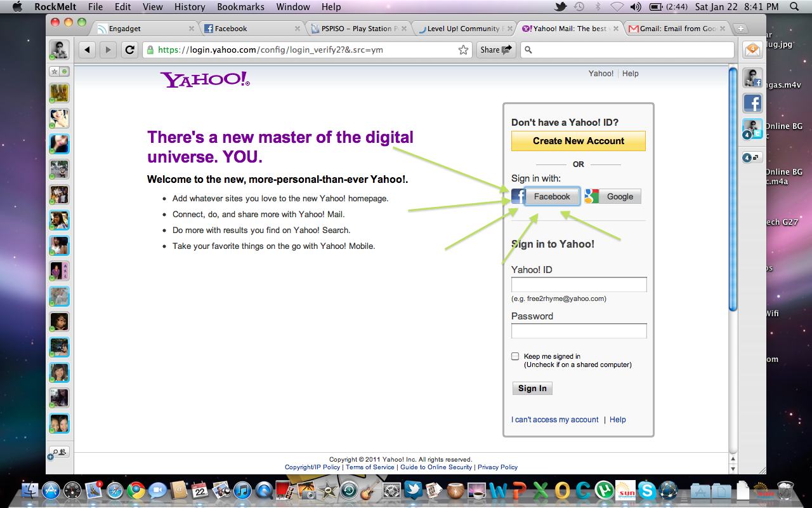Open the Twitter feed icon in right edge
This screenshot has width=812, height=508.
click(x=752, y=129)
